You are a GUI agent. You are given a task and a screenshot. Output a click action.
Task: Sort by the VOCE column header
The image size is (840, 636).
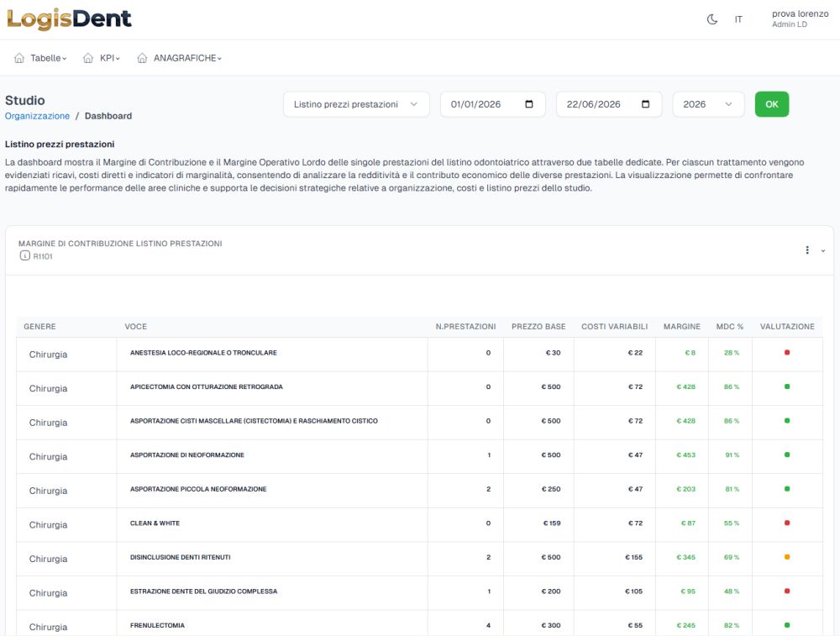click(x=135, y=326)
